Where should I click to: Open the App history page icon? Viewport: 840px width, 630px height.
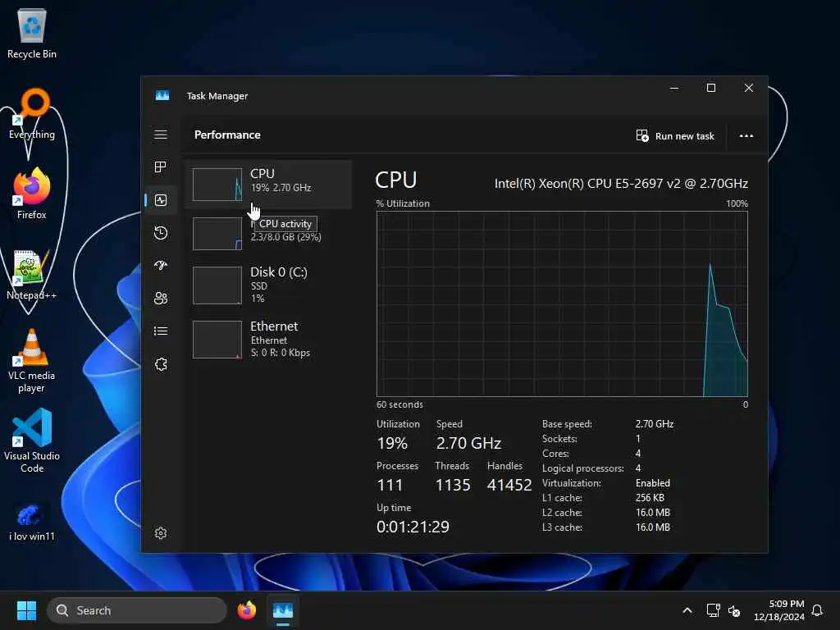tap(161, 233)
